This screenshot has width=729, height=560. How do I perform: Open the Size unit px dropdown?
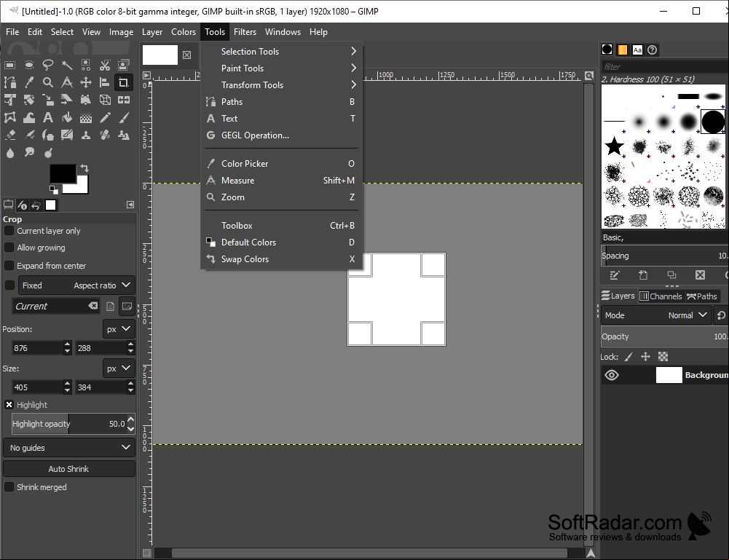119,368
